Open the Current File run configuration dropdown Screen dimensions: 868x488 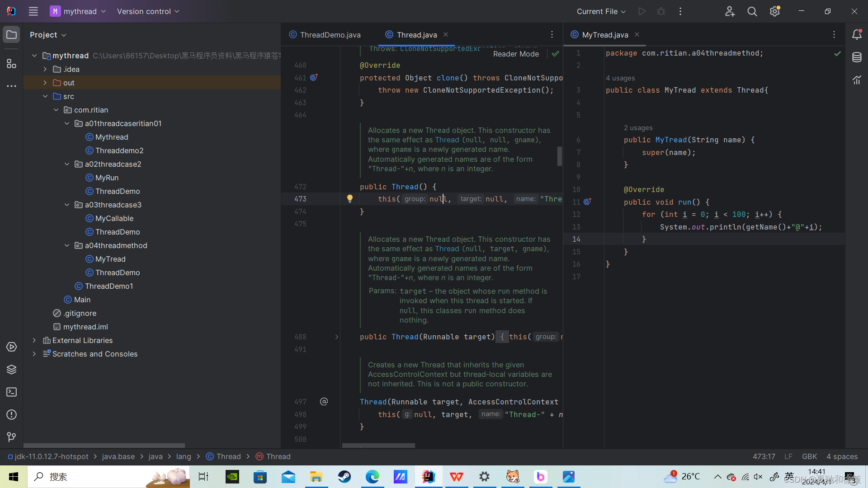point(601,11)
